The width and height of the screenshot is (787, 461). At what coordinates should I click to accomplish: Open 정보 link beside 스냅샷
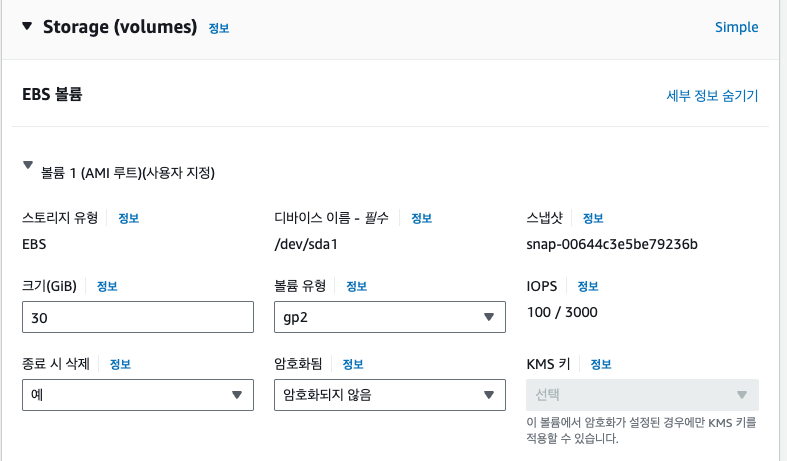click(593, 218)
